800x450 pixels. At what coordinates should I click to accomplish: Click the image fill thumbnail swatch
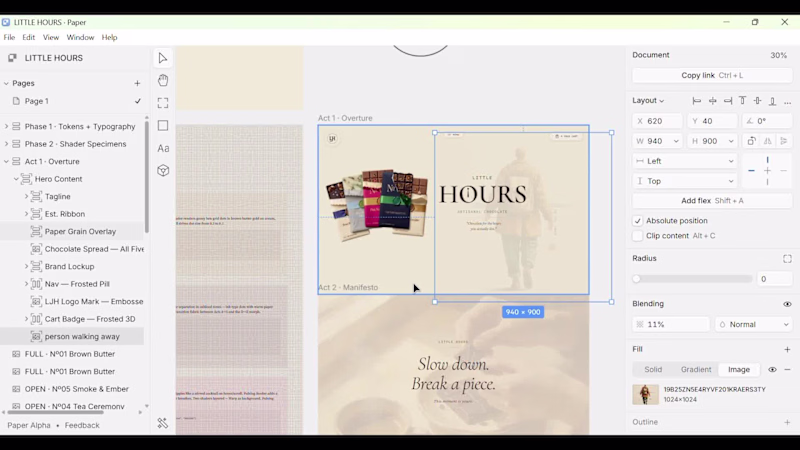coord(645,394)
